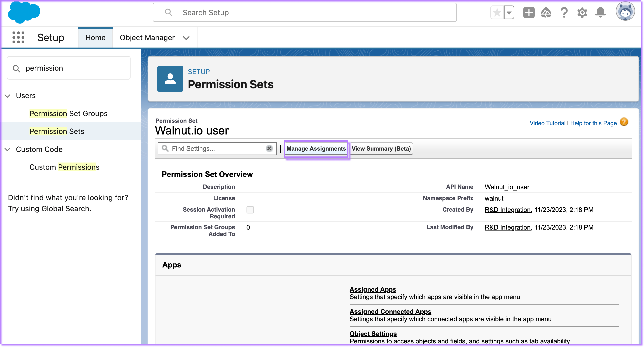Open Help for this Page link

click(593, 123)
